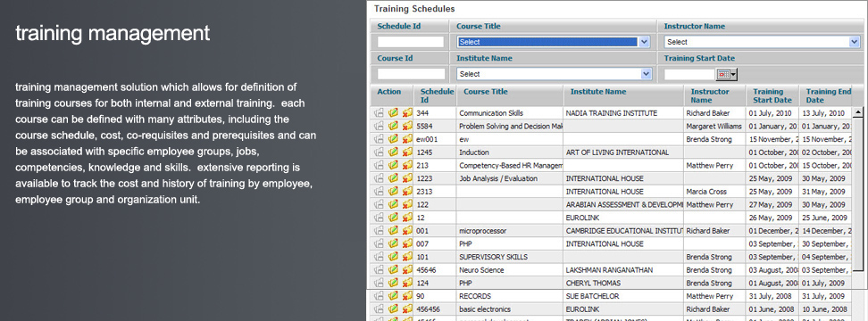Click CHERYL THOMAS institute cell

(623, 283)
